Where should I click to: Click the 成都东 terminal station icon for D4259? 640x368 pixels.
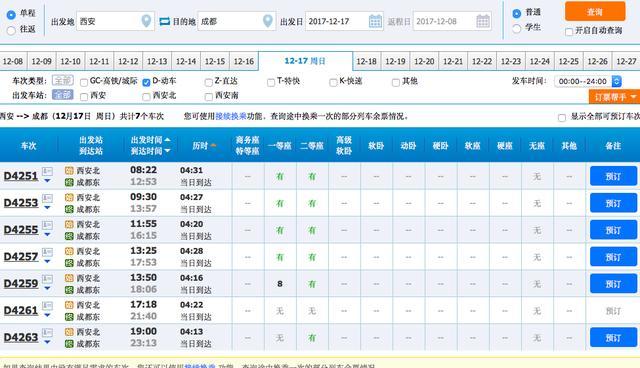69,290
